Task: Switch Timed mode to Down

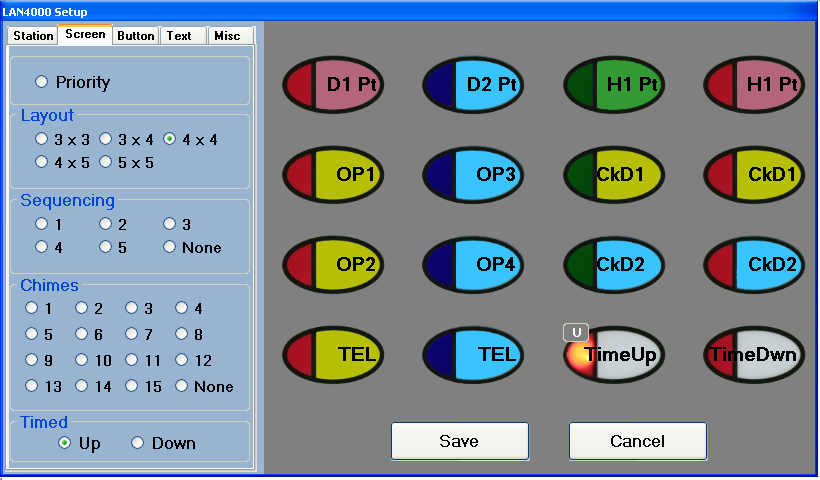Action: [x=139, y=443]
